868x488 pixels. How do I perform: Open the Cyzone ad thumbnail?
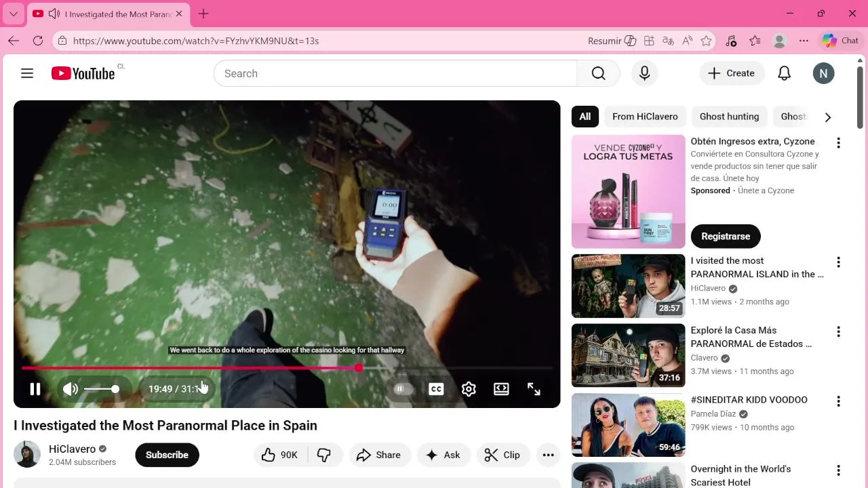tap(628, 192)
